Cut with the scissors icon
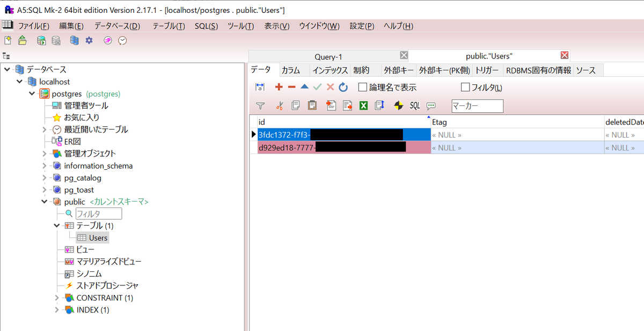The image size is (644, 331). pyautogui.click(x=279, y=106)
